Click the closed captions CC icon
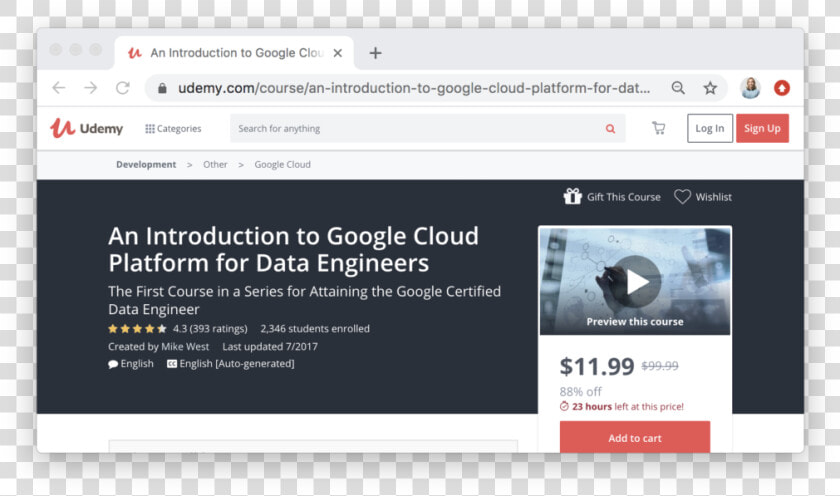The image size is (840, 496). click(171, 364)
